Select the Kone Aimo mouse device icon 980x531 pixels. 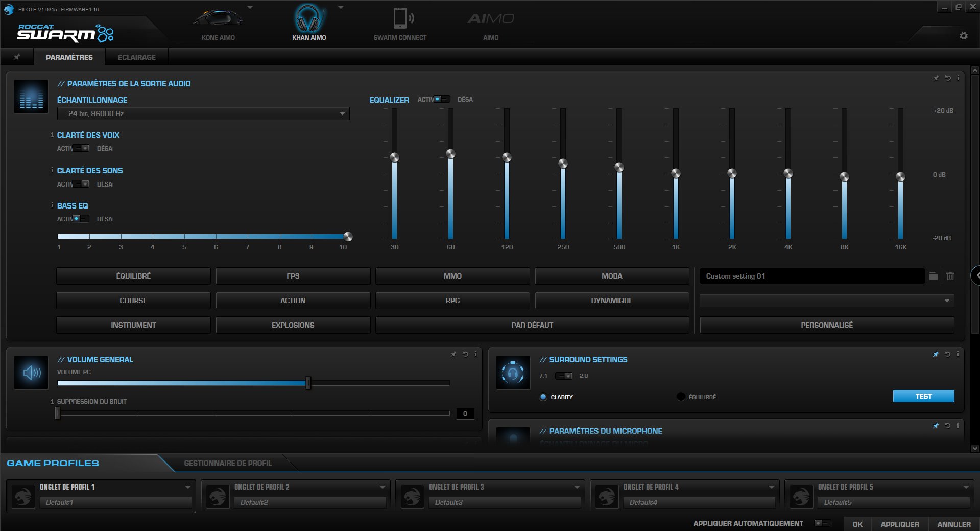click(x=218, y=19)
